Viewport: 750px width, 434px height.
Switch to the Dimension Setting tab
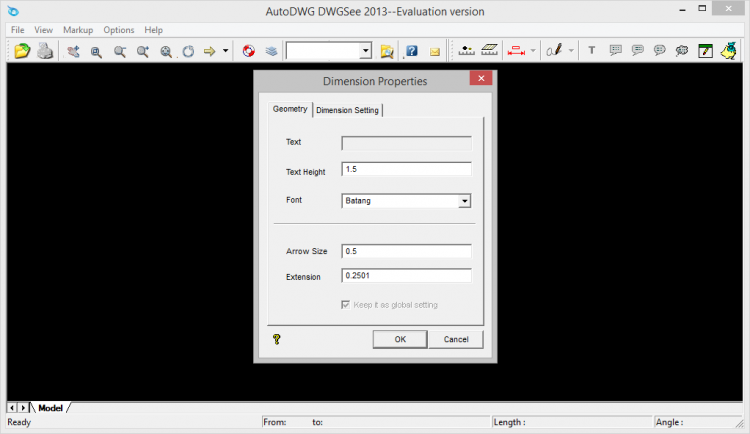[347, 110]
